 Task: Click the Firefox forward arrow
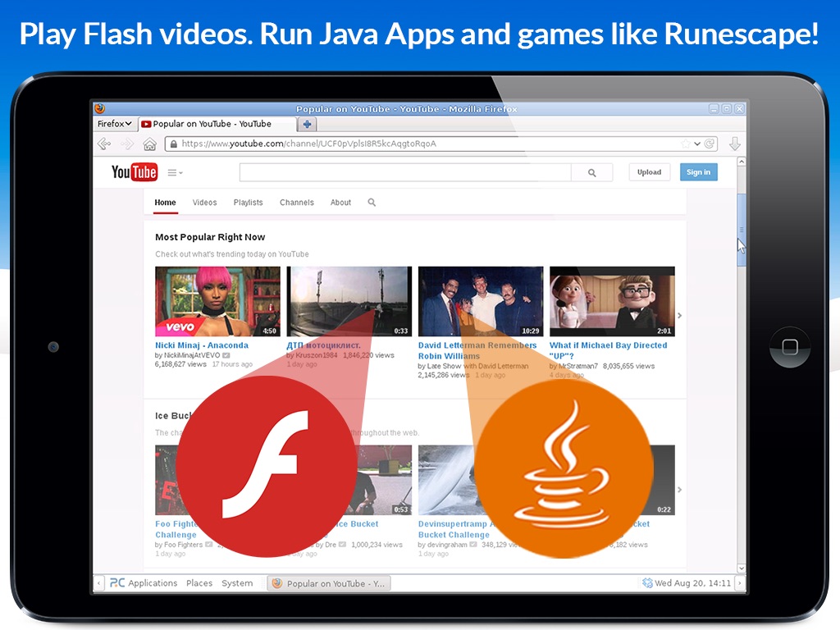pos(127,144)
